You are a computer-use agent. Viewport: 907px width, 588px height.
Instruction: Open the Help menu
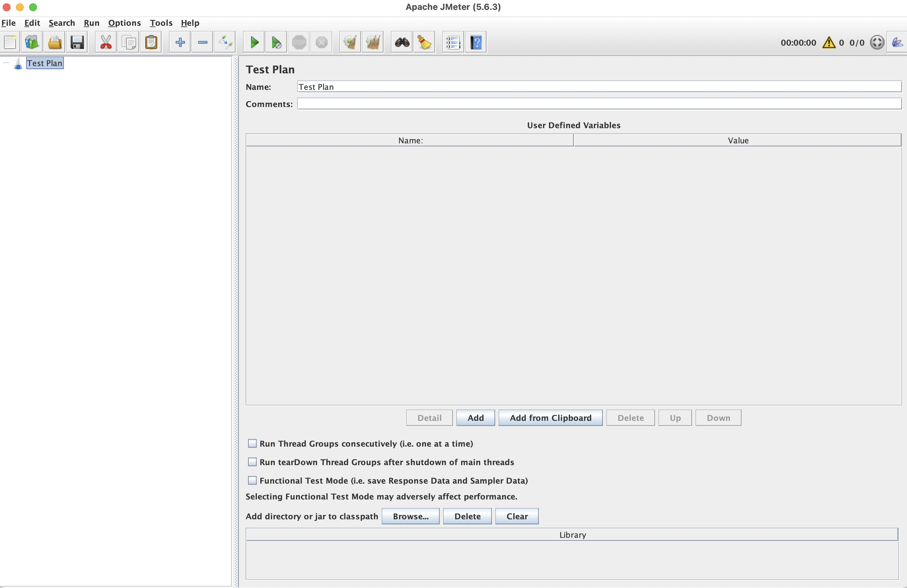coord(190,23)
